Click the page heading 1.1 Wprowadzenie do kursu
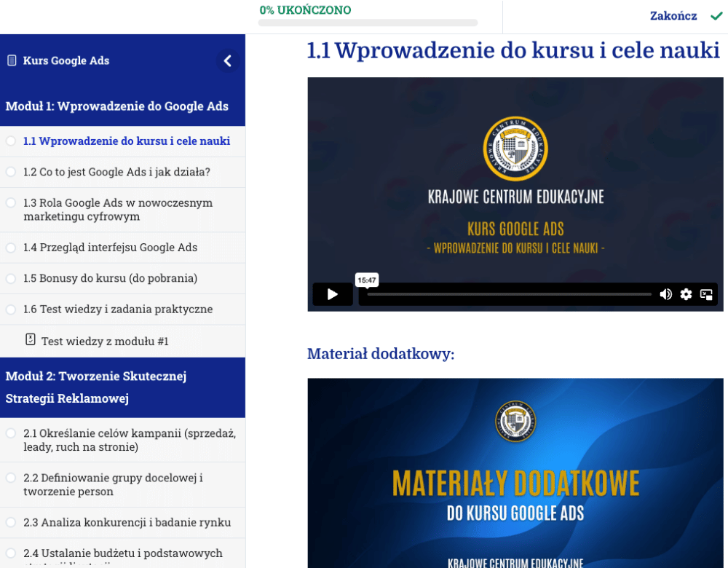The image size is (728, 568). [513, 50]
